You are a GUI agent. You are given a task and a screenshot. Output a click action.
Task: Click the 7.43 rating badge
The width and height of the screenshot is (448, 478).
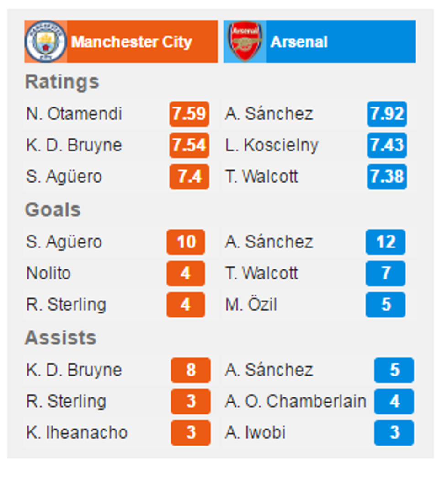(x=387, y=145)
